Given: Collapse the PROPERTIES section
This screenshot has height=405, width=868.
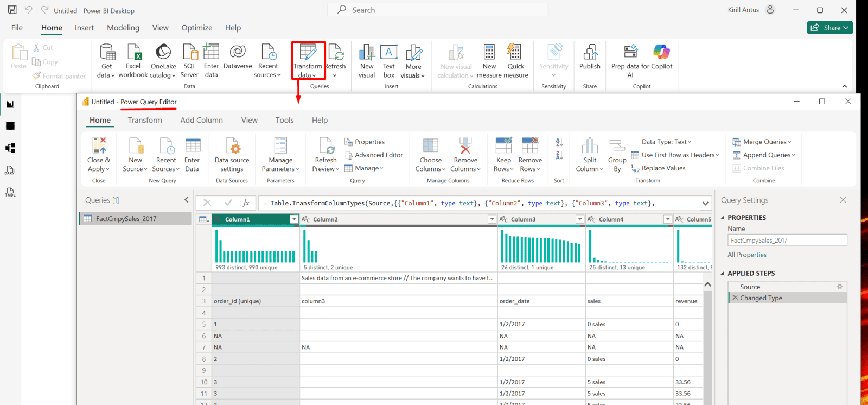Looking at the screenshot, I should [723, 218].
